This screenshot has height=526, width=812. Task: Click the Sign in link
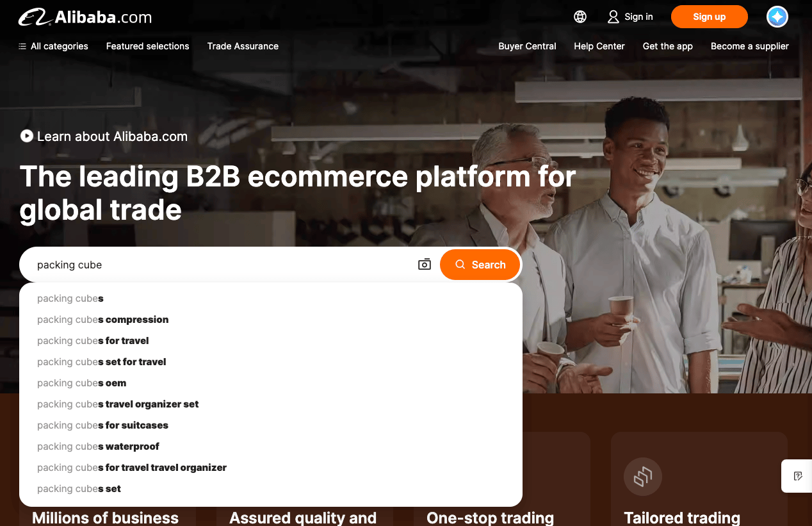click(x=638, y=17)
